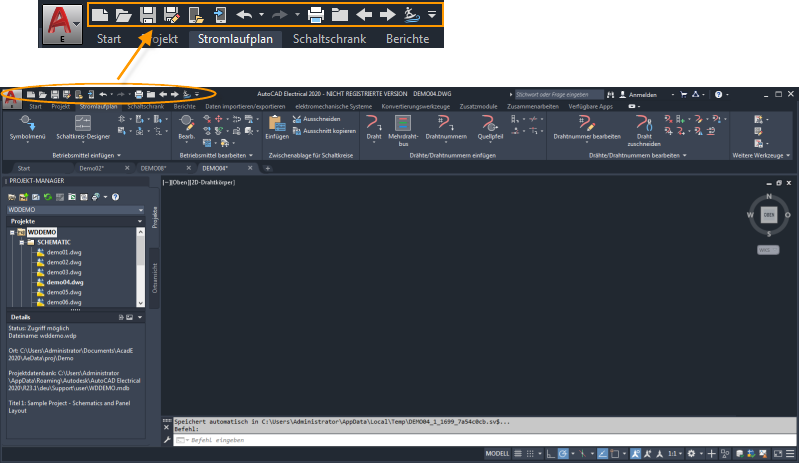
Task: Open the Project Manager help icon
Action: (x=116, y=197)
